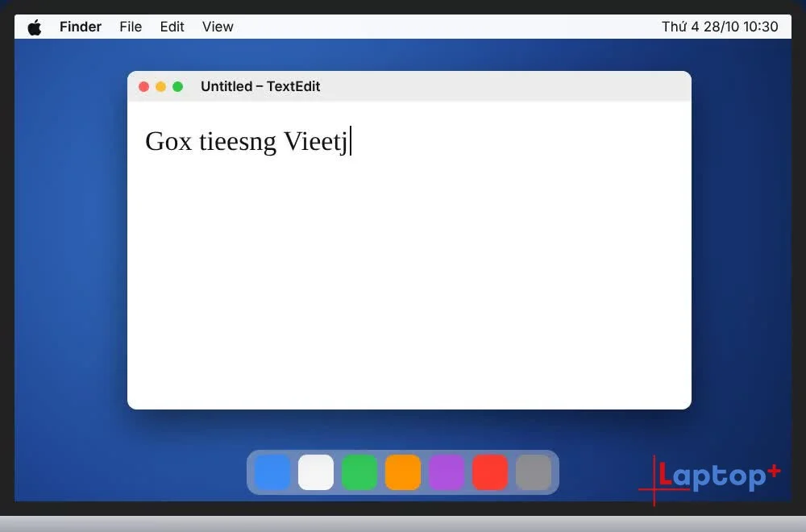Open the Apple menu
The width and height of the screenshot is (806, 532).
click(35, 27)
